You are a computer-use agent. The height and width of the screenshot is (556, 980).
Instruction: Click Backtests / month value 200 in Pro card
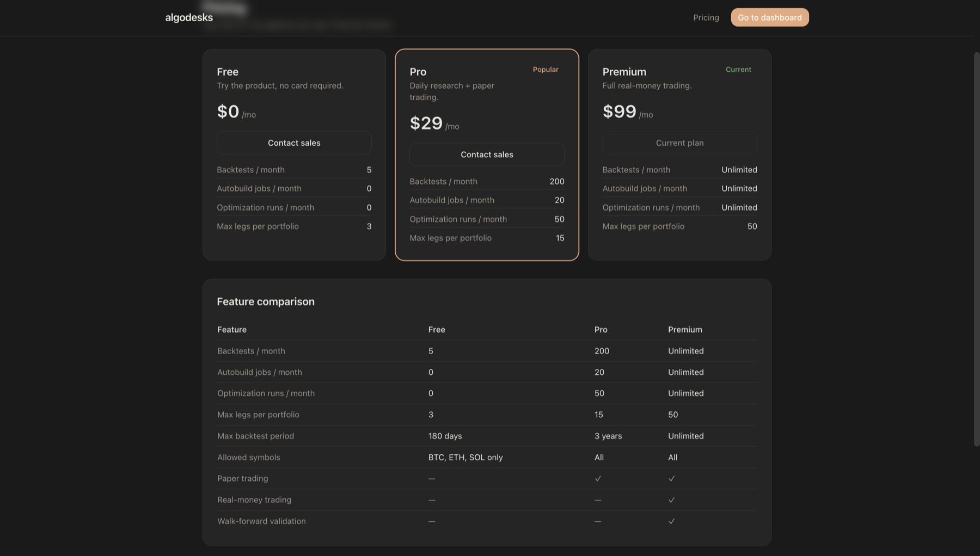(x=556, y=181)
